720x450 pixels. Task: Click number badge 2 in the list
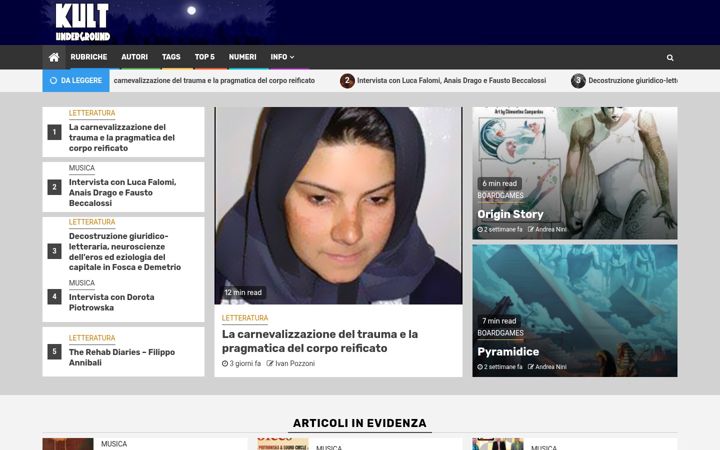(54, 187)
